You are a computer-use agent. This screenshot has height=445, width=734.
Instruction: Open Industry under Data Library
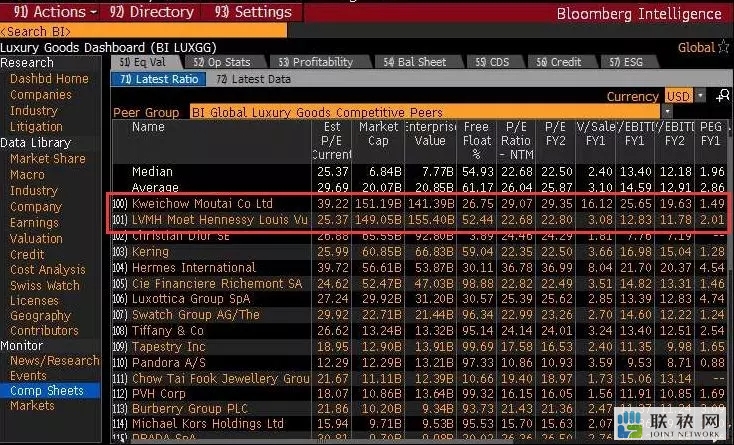[33, 190]
